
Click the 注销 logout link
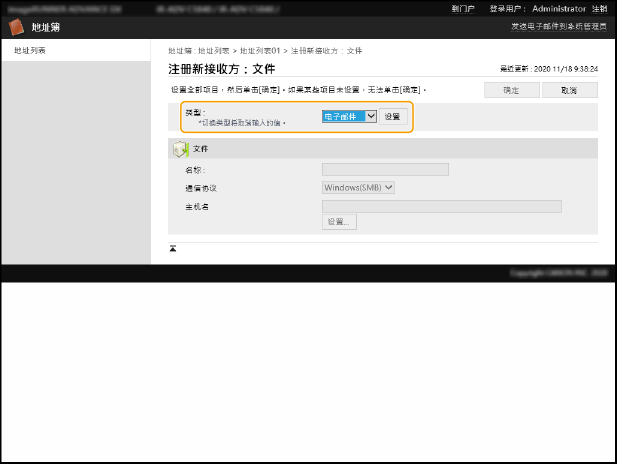[x=599, y=7]
